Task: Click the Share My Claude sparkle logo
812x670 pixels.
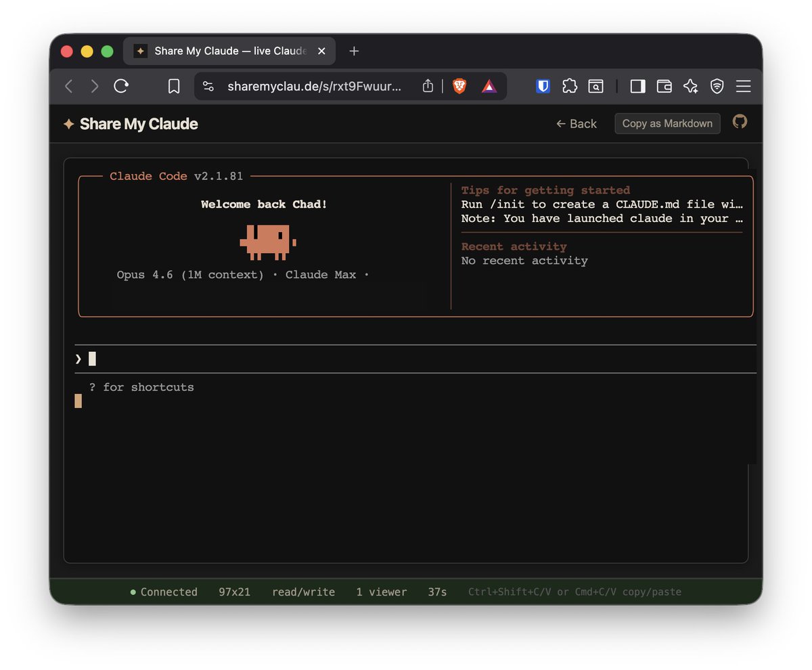Action: pos(68,124)
